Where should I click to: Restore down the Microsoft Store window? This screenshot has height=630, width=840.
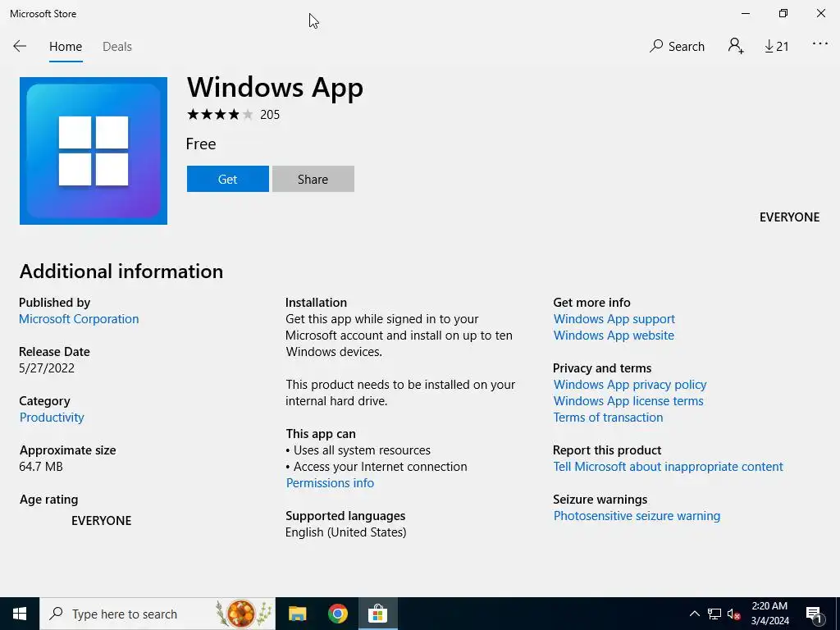click(x=783, y=13)
